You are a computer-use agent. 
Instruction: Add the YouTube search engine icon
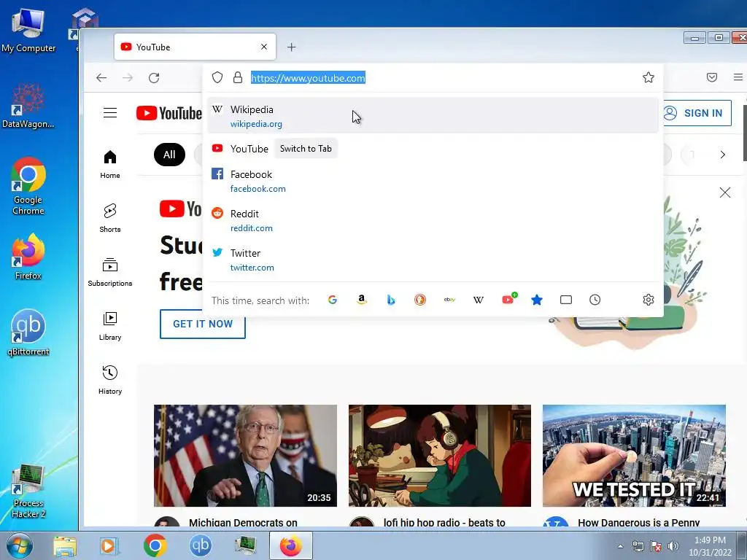coord(508,300)
